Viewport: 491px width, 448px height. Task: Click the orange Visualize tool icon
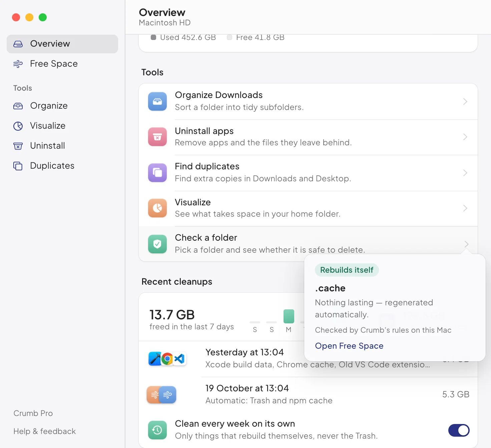[x=157, y=208]
